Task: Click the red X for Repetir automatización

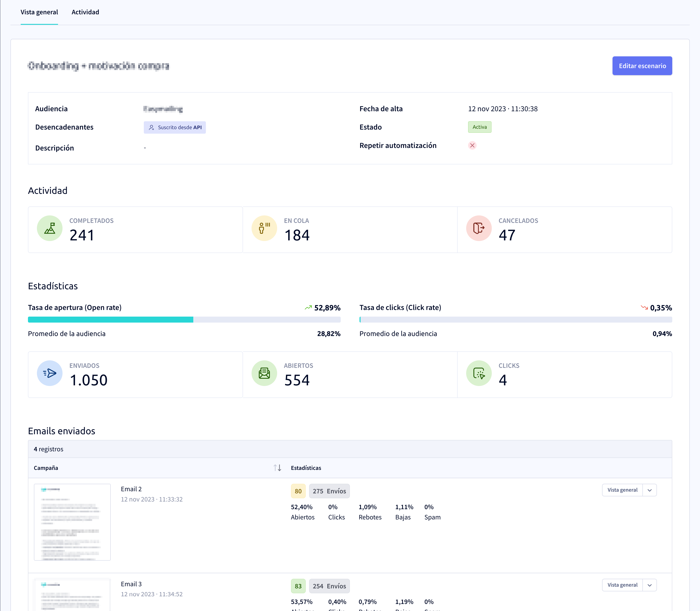Action: (472, 146)
